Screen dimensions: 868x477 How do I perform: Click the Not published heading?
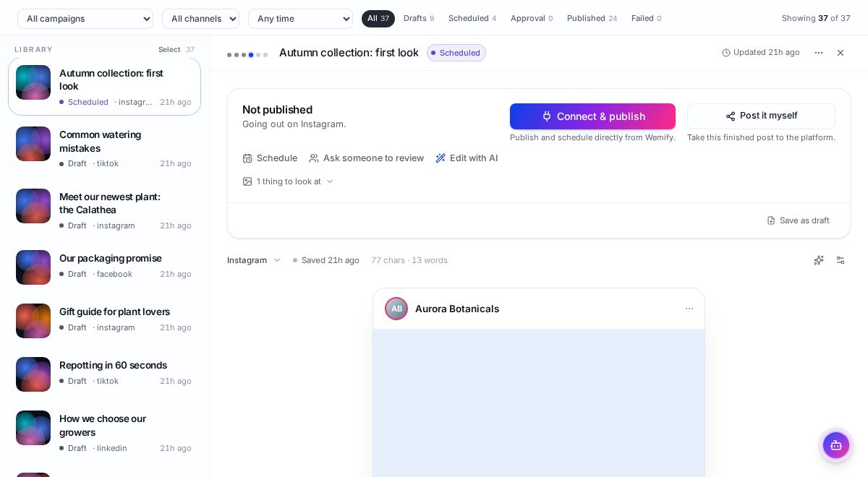click(277, 110)
